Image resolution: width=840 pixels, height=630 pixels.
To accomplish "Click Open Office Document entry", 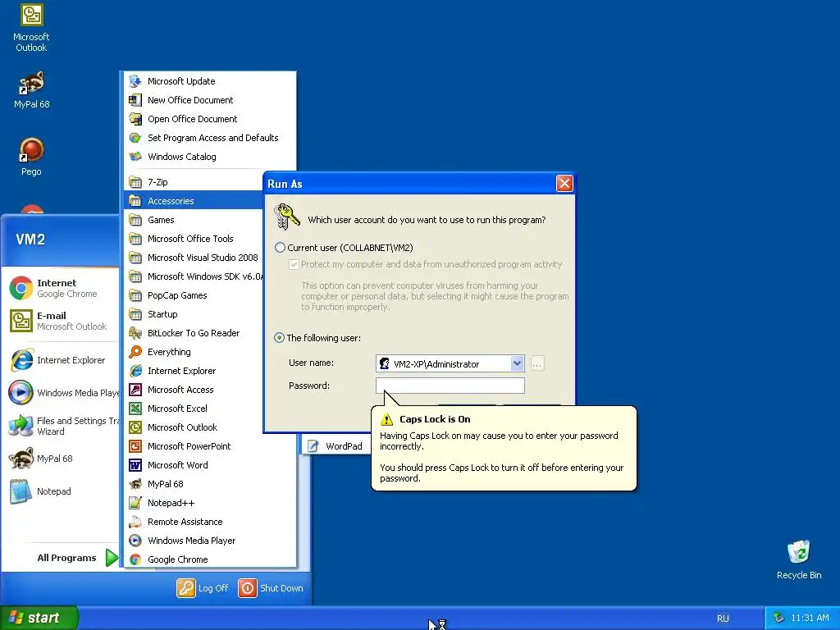I will click(x=210, y=119).
